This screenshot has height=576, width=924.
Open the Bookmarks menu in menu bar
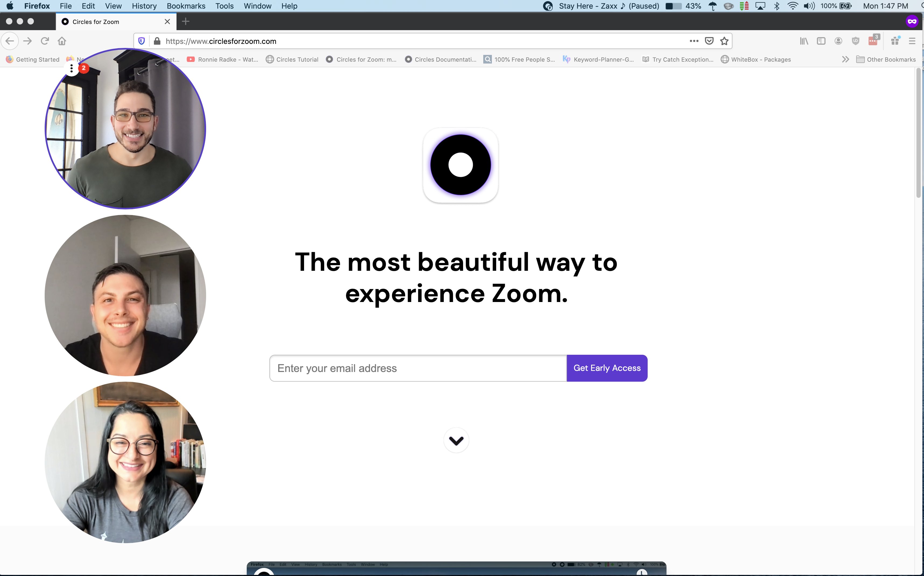pyautogui.click(x=186, y=6)
